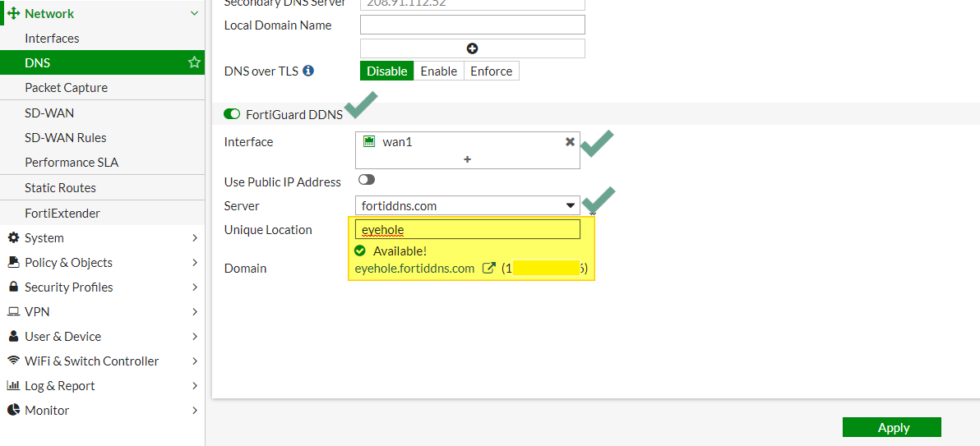Click the "Use Public IP Address" label
This screenshot has height=446, width=980.
pyautogui.click(x=283, y=182)
